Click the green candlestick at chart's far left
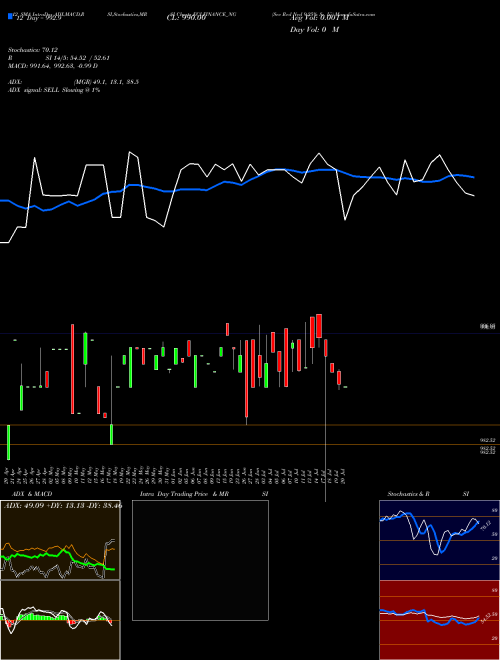The width and height of the screenshot is (500, 660). coord(8,442)
